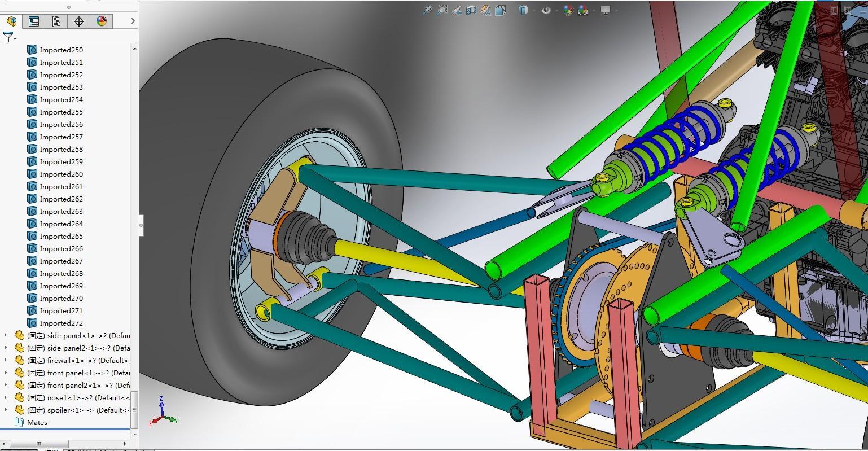Switch to the ConfigurationManager tab
The height and width of the screenshot is (451, 868).
[x=56, y=21]
